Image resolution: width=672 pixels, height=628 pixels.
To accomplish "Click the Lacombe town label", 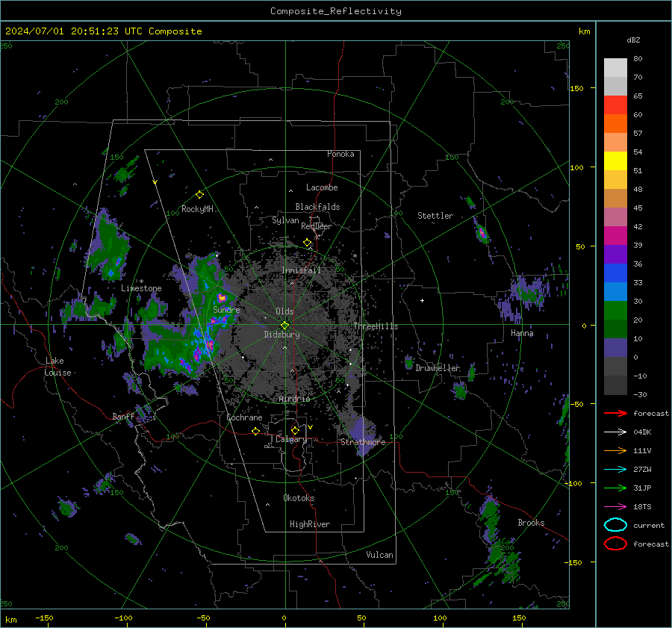I will (322, 187).
